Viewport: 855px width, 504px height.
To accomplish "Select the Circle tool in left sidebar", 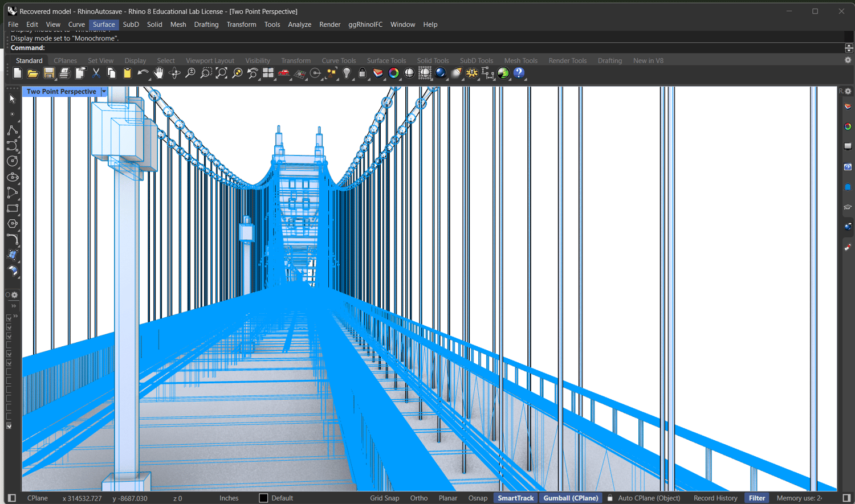I will [x=12, y=161].
